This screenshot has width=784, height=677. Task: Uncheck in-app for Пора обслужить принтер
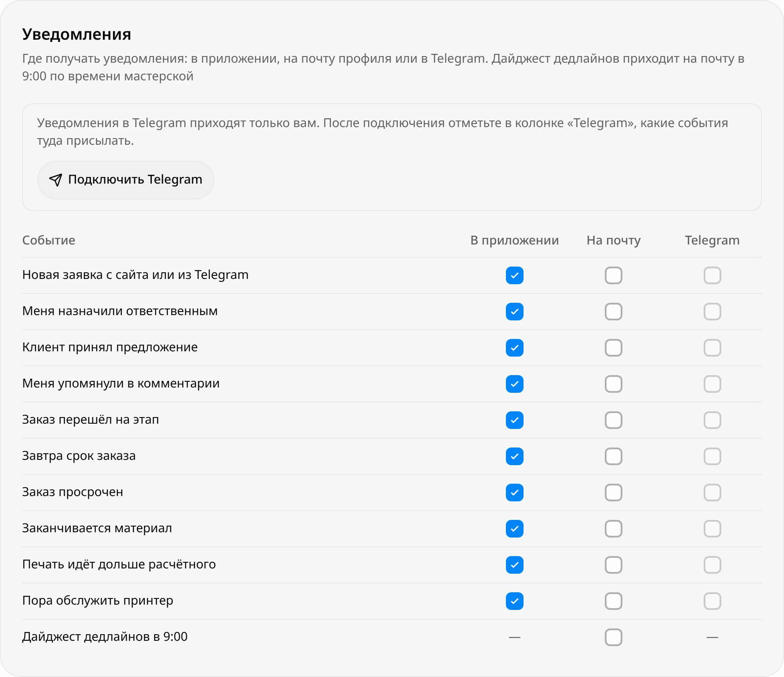[x=515, y=601]
